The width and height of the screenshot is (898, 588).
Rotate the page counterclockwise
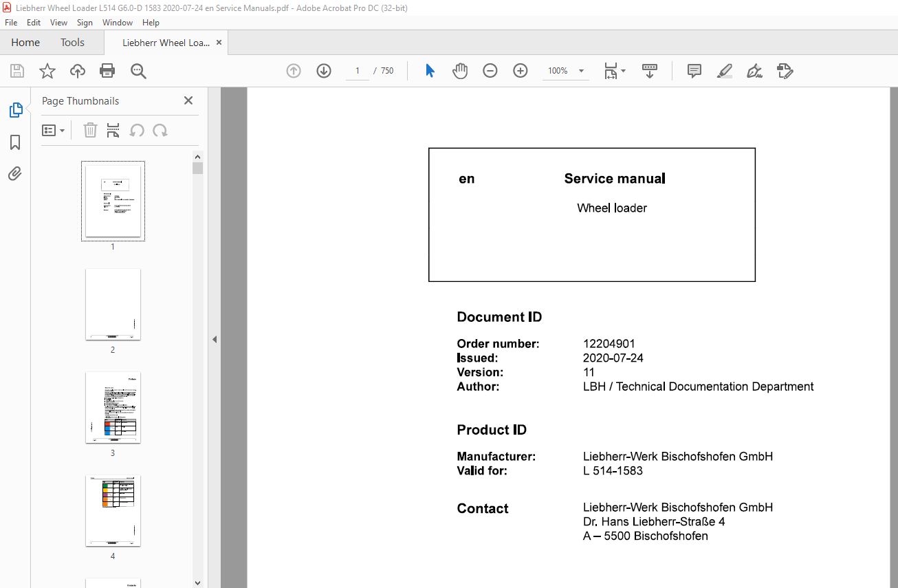tap(137, 130)
